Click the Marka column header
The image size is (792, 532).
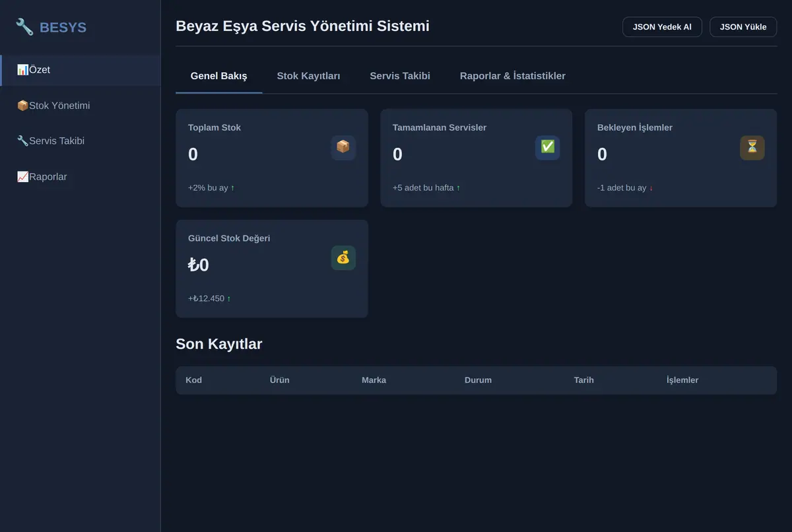[374, 380]
